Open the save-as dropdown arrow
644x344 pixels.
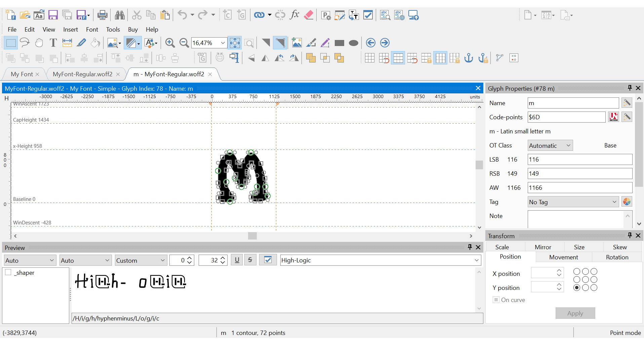point(89,15)
